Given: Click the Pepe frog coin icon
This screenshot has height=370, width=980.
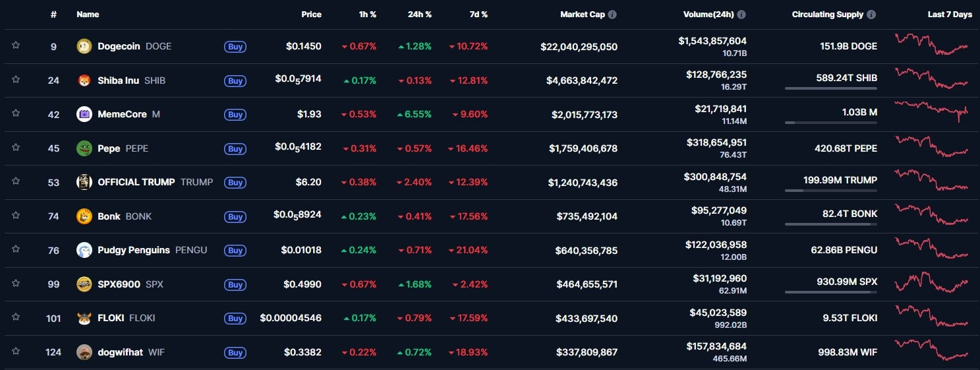Looking at the screenshot, I should coord(84,148).
